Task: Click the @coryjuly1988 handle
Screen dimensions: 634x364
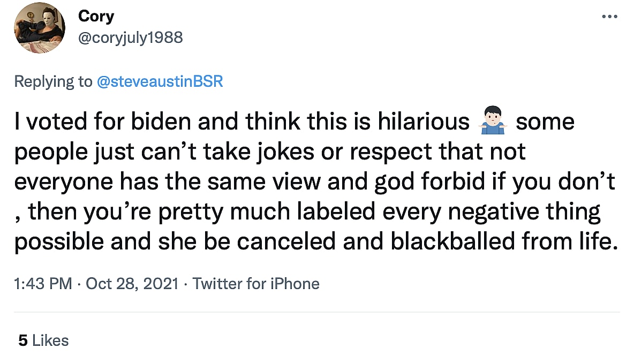Action: pos(131,37)
